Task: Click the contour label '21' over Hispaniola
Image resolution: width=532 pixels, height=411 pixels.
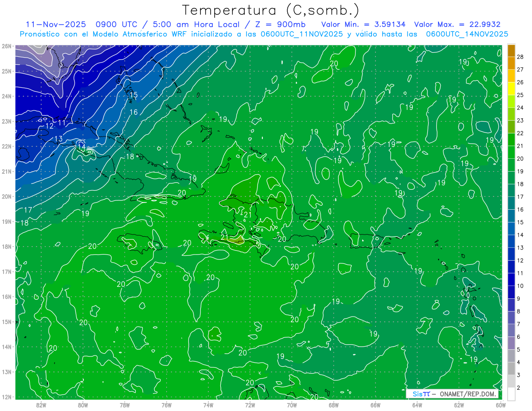Action: click(248, 215)
